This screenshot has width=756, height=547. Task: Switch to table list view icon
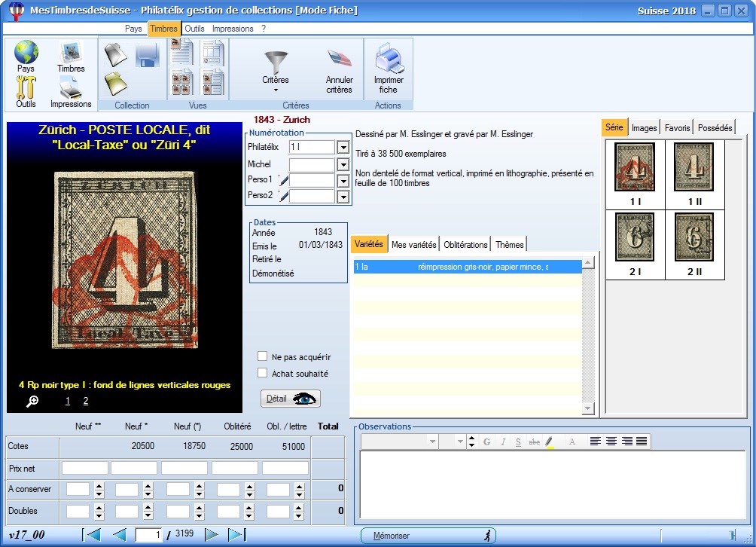(212, 53)
